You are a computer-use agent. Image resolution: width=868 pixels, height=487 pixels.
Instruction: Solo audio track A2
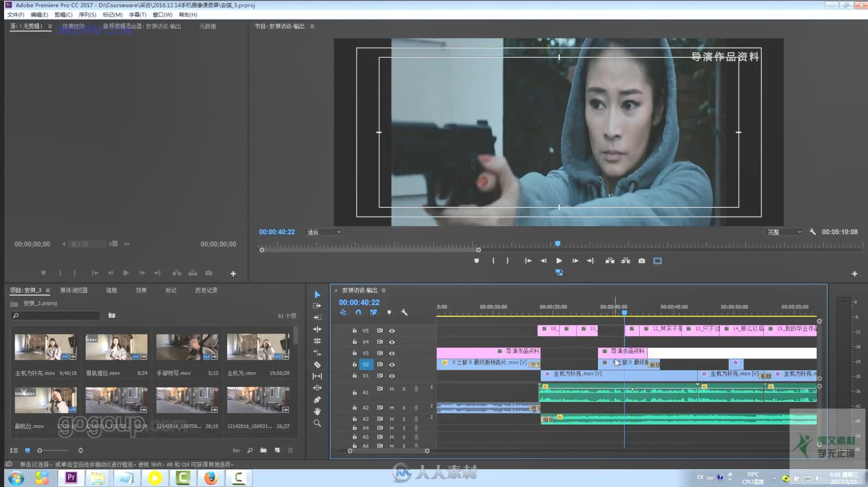404,408
